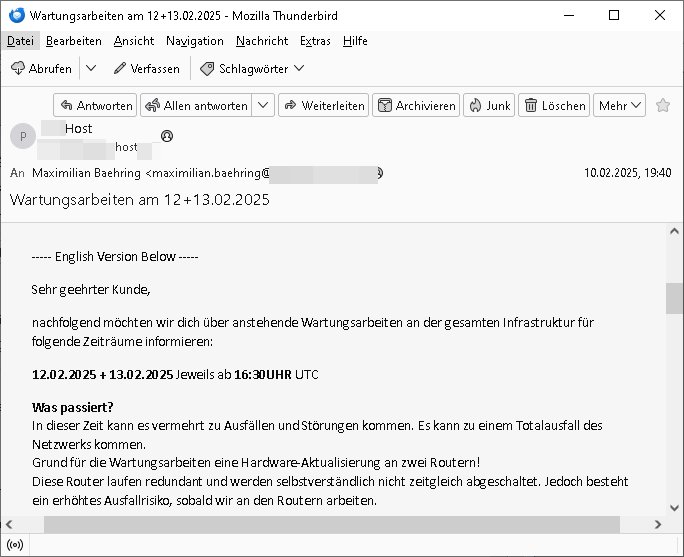Compose a new message with Verfassen
Viewport: 684px width, 557px height.
click(146, 69)
